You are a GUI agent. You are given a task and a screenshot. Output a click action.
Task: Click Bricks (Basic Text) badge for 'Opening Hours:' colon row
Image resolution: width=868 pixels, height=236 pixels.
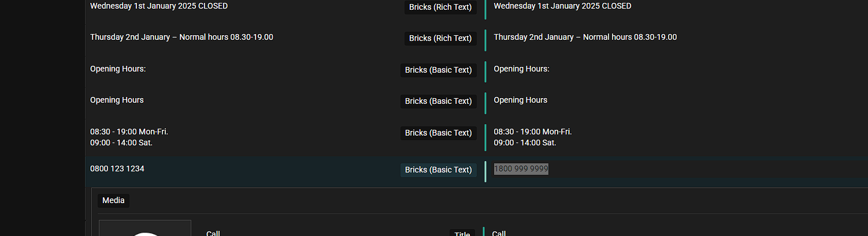pos(439,70)
